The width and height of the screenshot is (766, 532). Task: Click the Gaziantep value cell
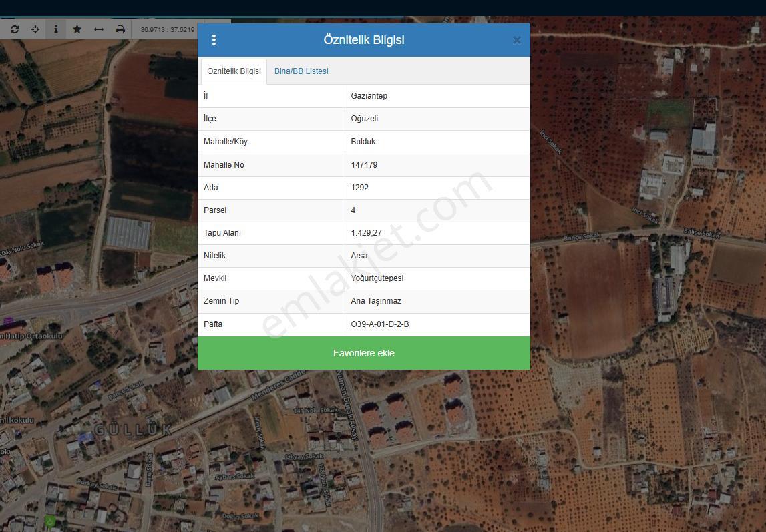point(437,96)
